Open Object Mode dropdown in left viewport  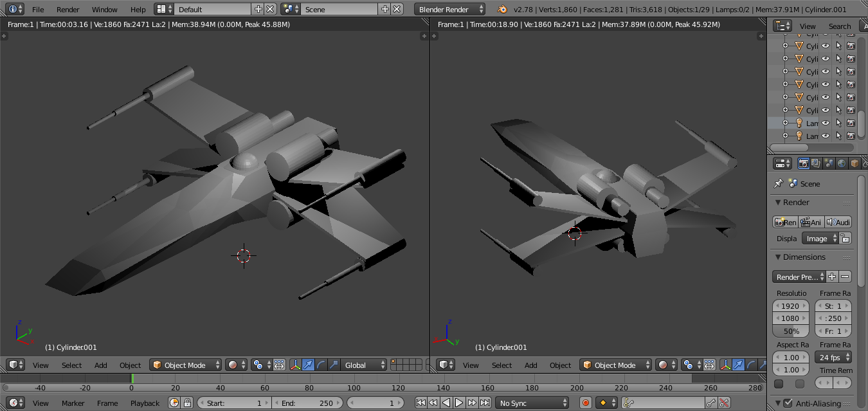pos(186,365)
